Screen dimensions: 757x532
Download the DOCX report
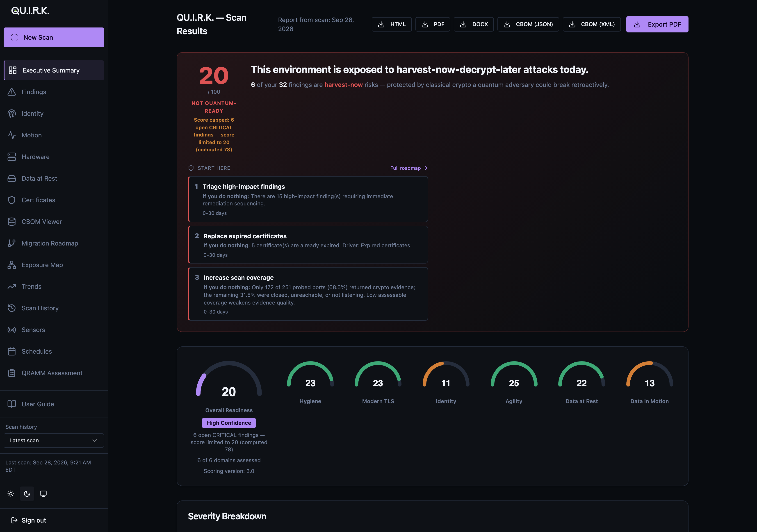[x=474, y=24]
